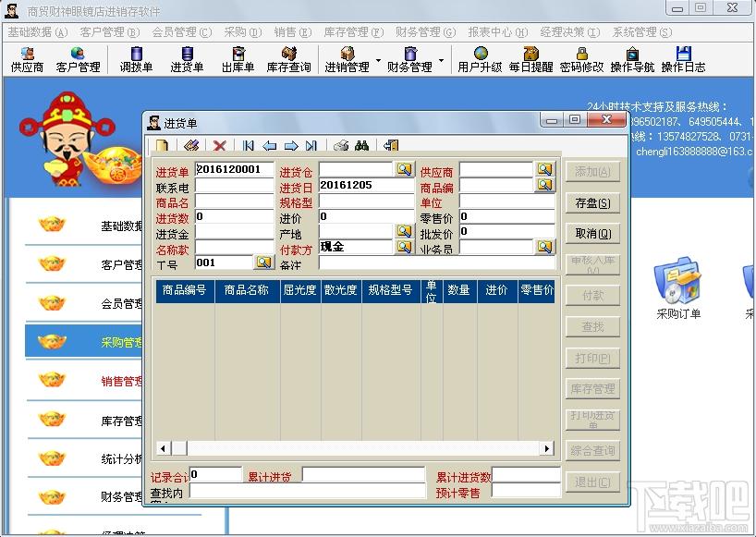The height and width of the screenshot is (537, 756).
Task: Open the 库存查询 inventory query icon
Action: pyautogui.click(x=288, y=60)
